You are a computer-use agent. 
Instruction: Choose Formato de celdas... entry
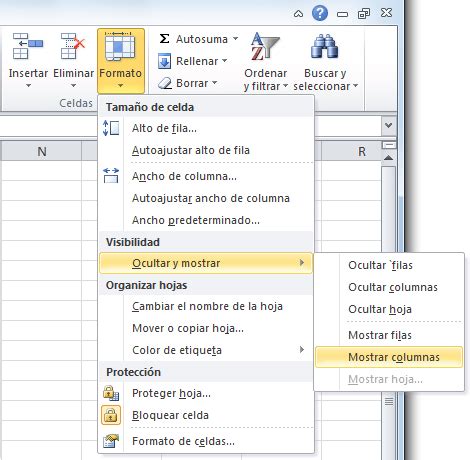point(206,441)
